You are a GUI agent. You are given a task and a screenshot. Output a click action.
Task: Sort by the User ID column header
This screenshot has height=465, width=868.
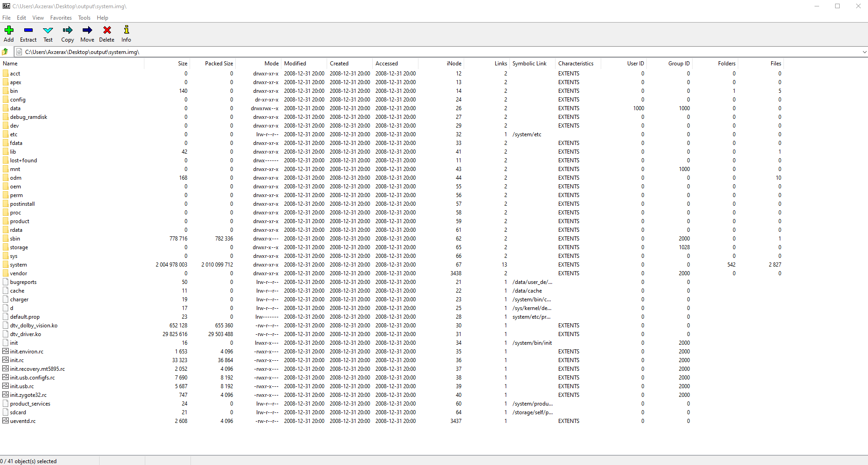click(x=624, y=64)
